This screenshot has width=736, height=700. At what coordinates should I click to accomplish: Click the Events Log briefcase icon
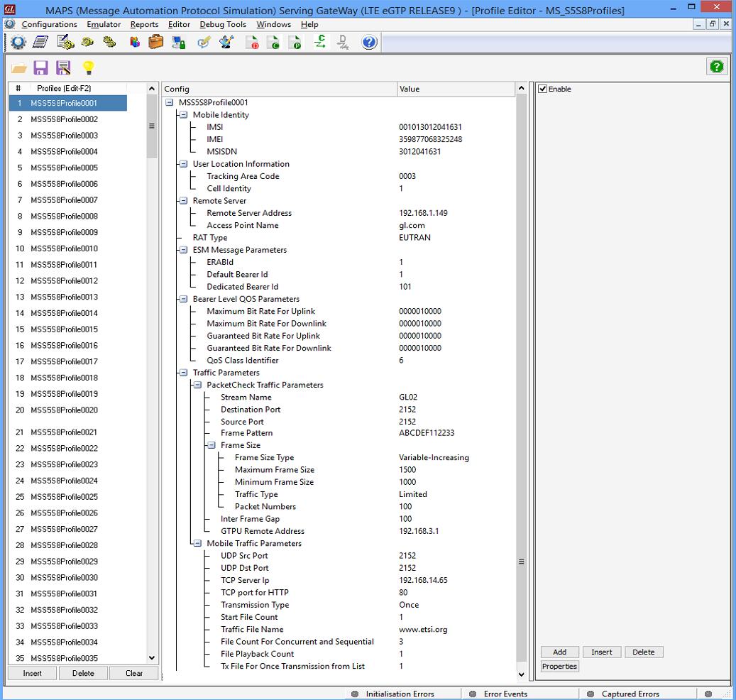[x=158, y=42]
